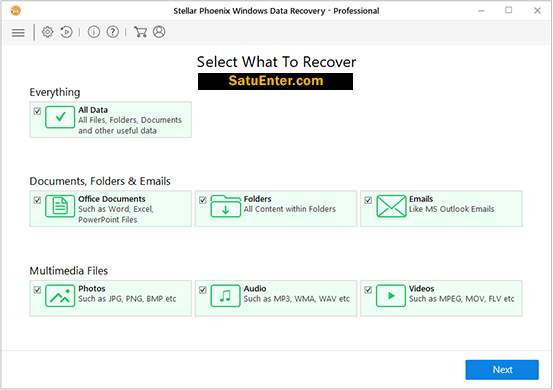This screenshot has height=390, width=553.
Task: Click the Next button
Action: point(502,370)
